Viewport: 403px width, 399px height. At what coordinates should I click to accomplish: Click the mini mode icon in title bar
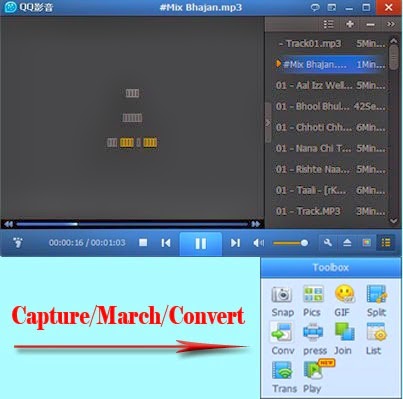pos(332,7)
